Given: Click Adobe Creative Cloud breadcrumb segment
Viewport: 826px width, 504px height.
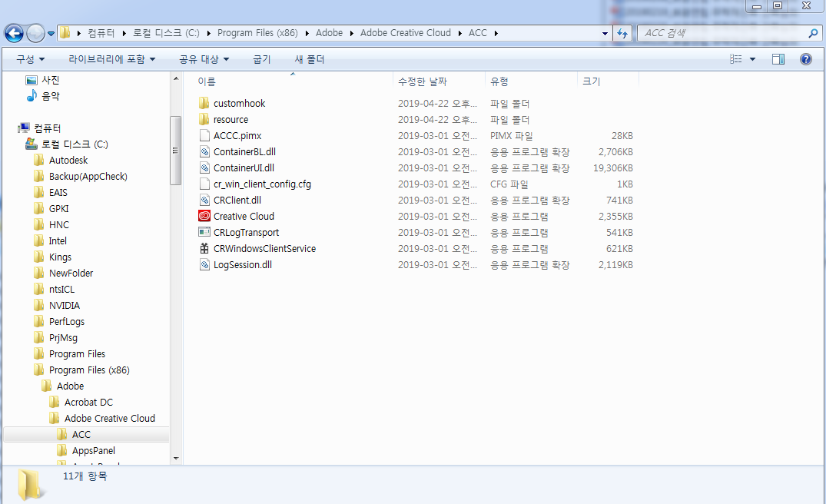Looking at the screenshot, I should [406, 32].
